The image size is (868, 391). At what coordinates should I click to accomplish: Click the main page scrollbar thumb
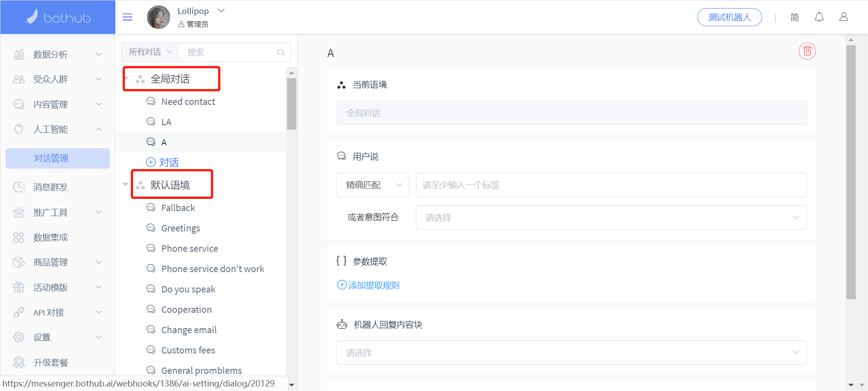[851, 172]
